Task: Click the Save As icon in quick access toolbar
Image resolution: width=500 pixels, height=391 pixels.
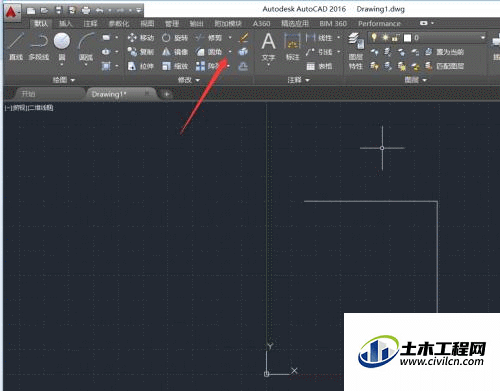Action: pyautogui.click(x=72, y=11)
